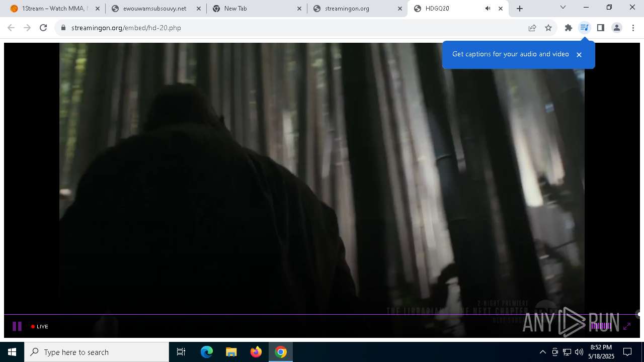
Task: Close the captions notification popup
Action: pyautogui.click(x=579, y=54)
